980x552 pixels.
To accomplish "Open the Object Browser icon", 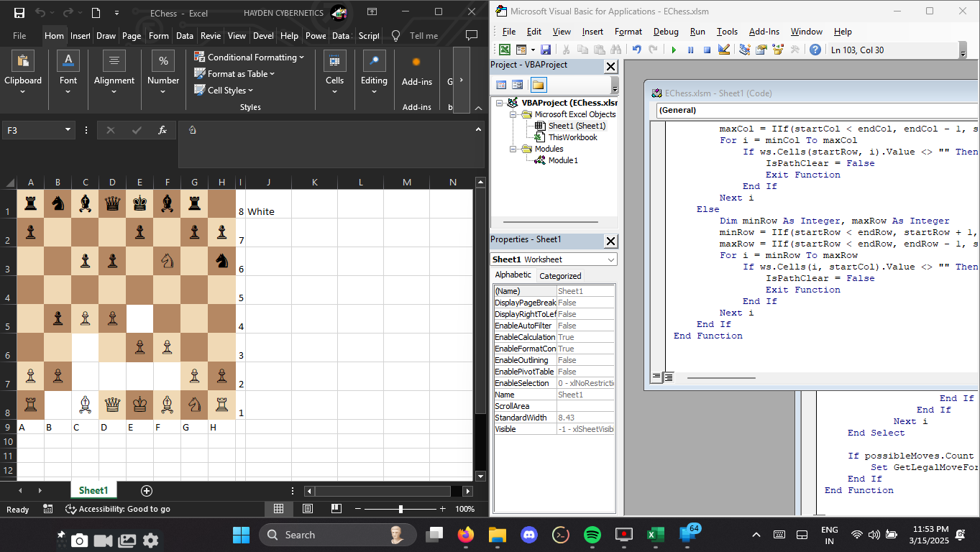I will coord(777,50).
